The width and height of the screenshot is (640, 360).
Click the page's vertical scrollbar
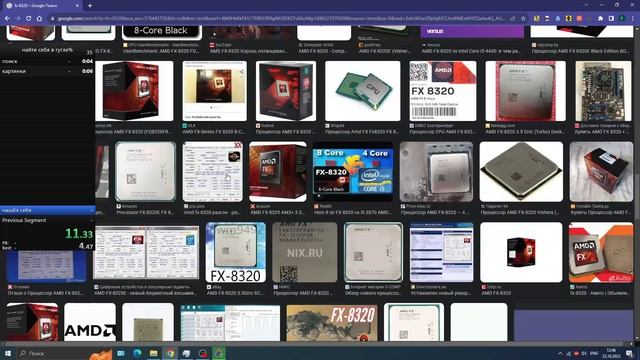point(637,184)
